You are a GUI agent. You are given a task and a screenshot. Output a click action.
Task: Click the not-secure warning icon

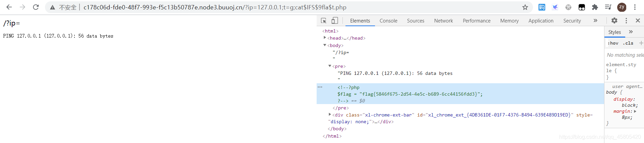pos(53,7)
